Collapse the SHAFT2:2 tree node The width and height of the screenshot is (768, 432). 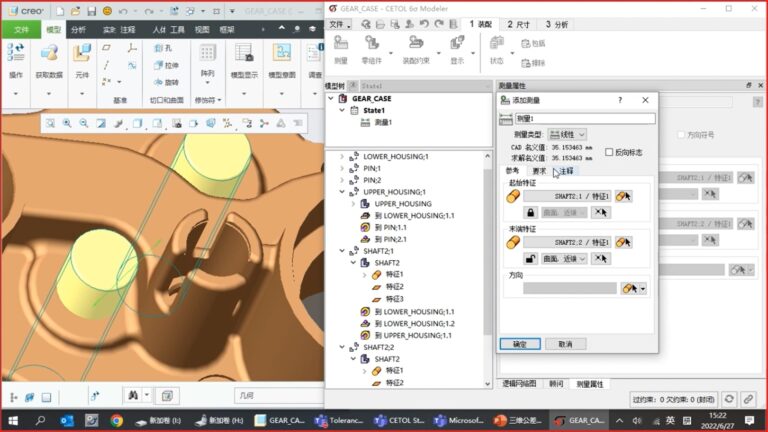point(342,347)
